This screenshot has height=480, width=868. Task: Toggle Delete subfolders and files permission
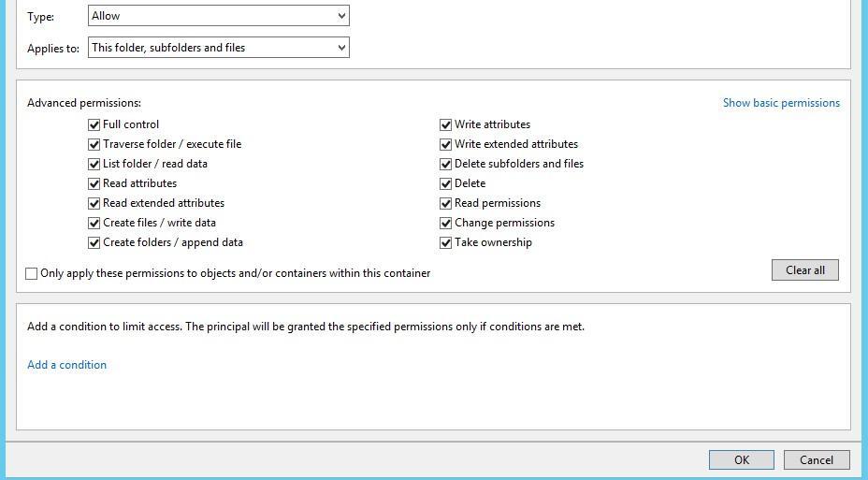[x=445, y=165]
